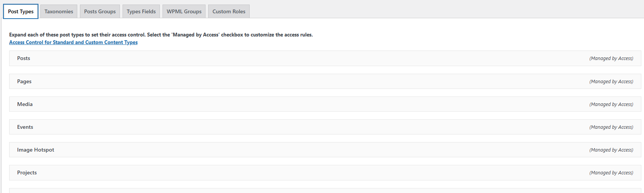
Task: Go to the WPML Groups tab
Action: click(184, 11)
